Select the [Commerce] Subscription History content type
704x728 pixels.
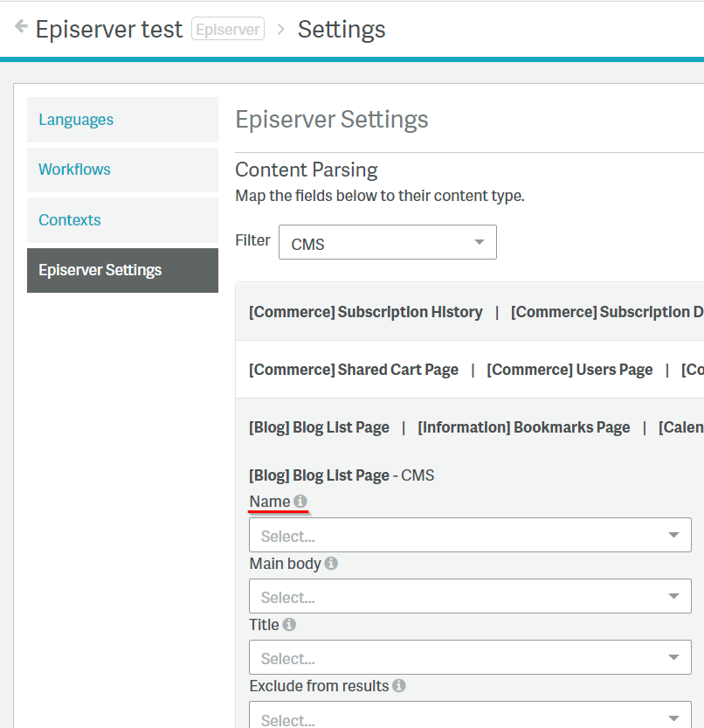[x=365, y=312]
